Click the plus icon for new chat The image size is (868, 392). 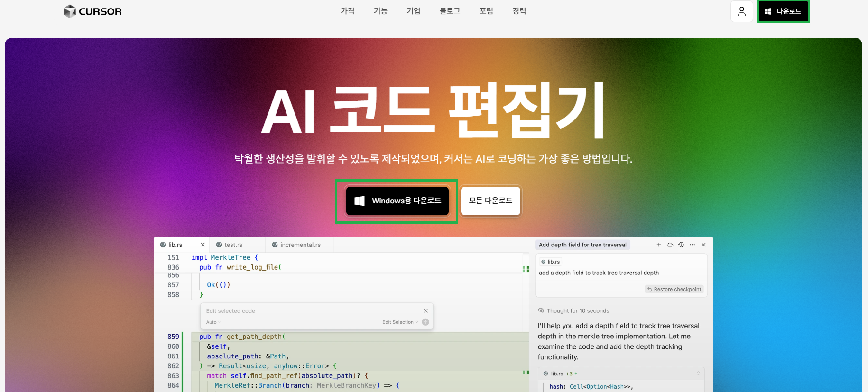659,245
